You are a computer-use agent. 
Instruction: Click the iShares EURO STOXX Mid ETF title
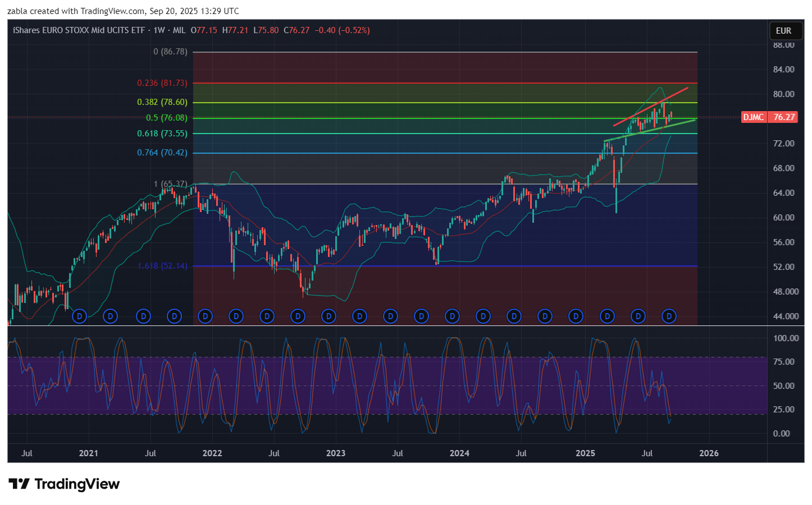click(x=79, y=30)
